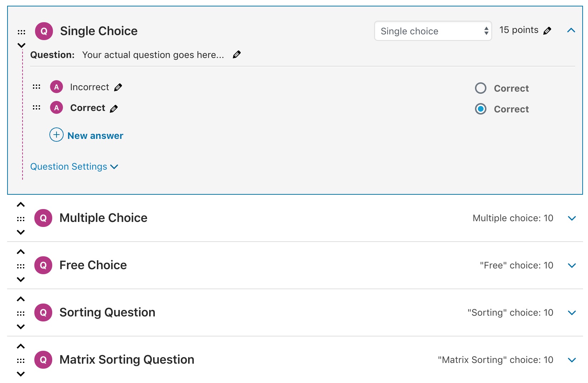Screen dimensions: 588x383
Task: Edit the question text via pencil icon
Action: point(236,54)
